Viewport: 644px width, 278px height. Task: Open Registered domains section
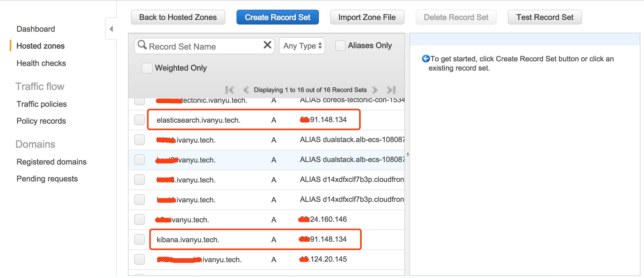tap(51, 162)
